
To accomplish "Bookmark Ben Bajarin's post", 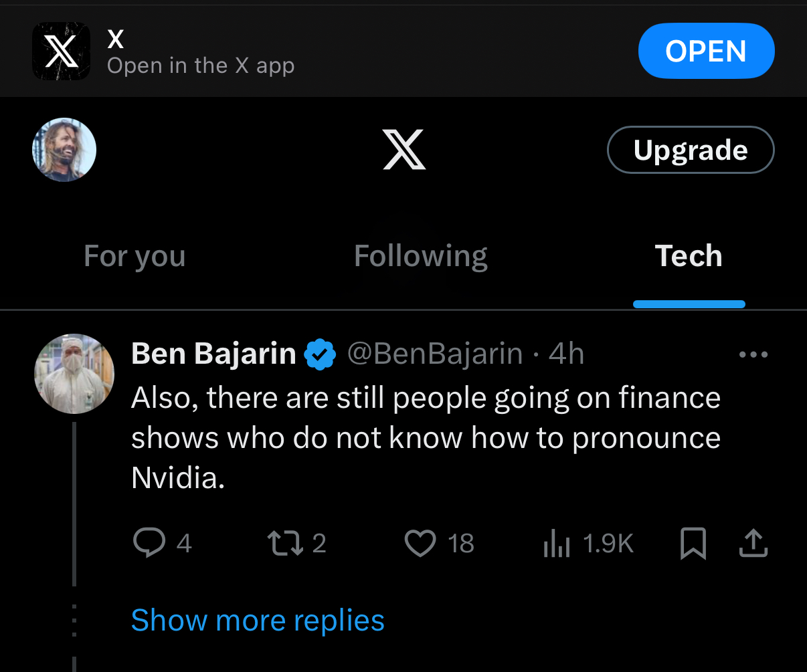I will point(693,544).
